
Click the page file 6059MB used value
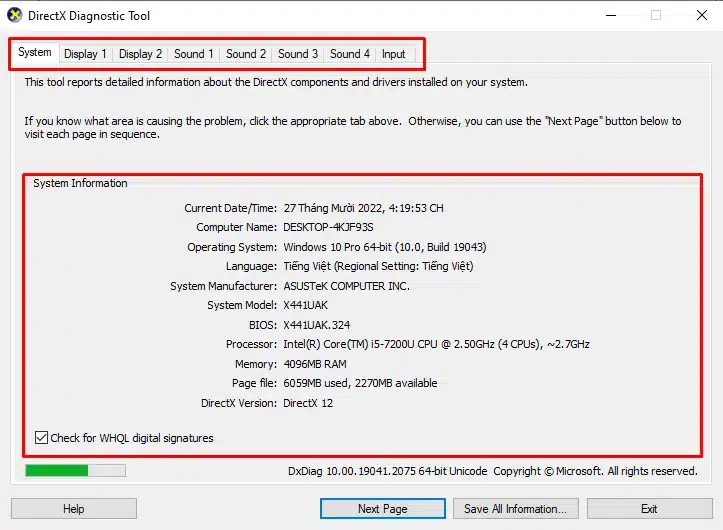[360, 383]
